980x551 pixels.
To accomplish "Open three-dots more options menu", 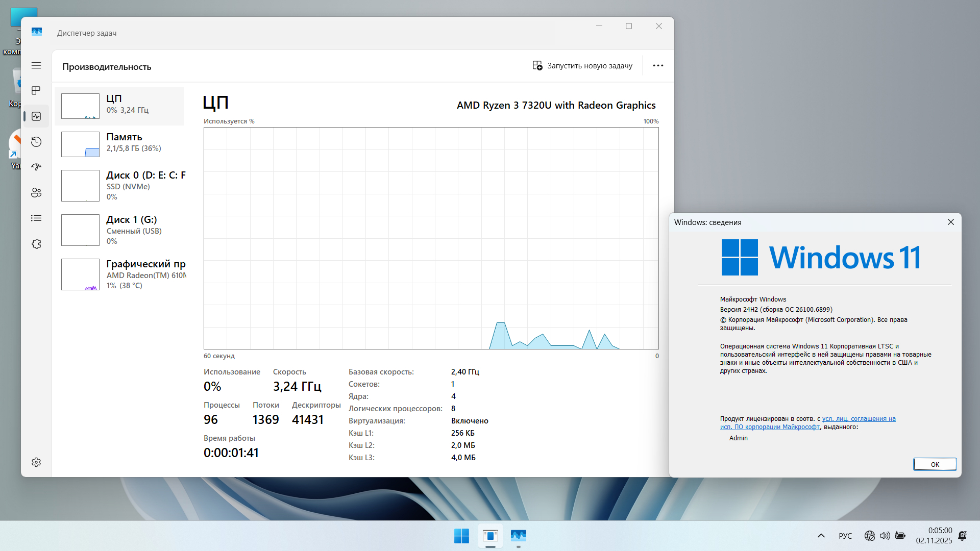I will (x=658, y=65).
